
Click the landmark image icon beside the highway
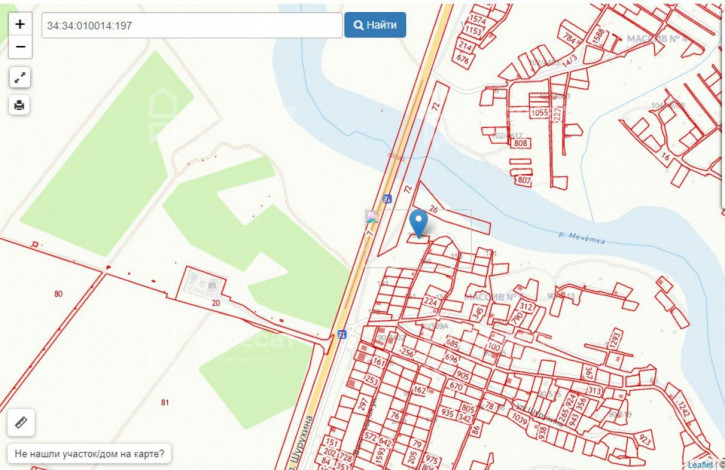371,216
